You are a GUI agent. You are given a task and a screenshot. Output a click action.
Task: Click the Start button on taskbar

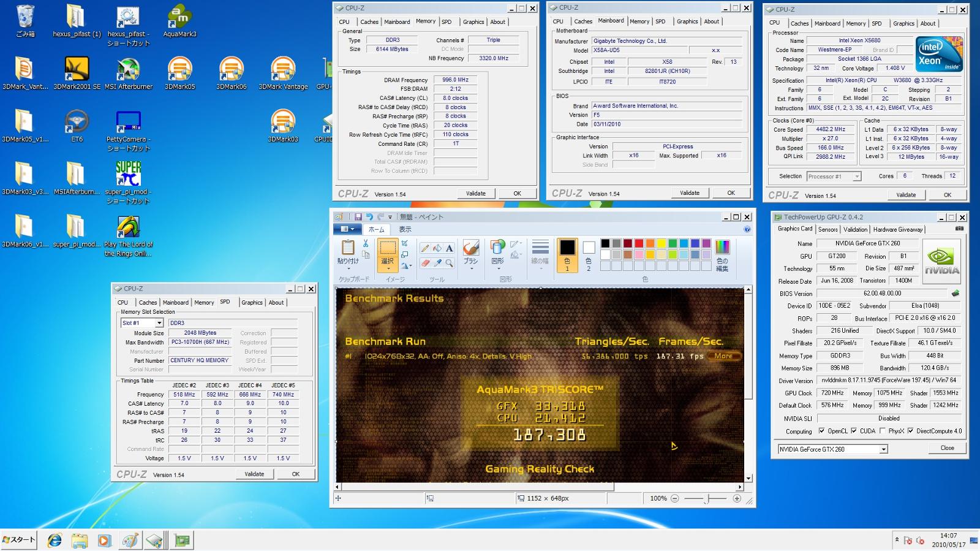coord(18,540)
